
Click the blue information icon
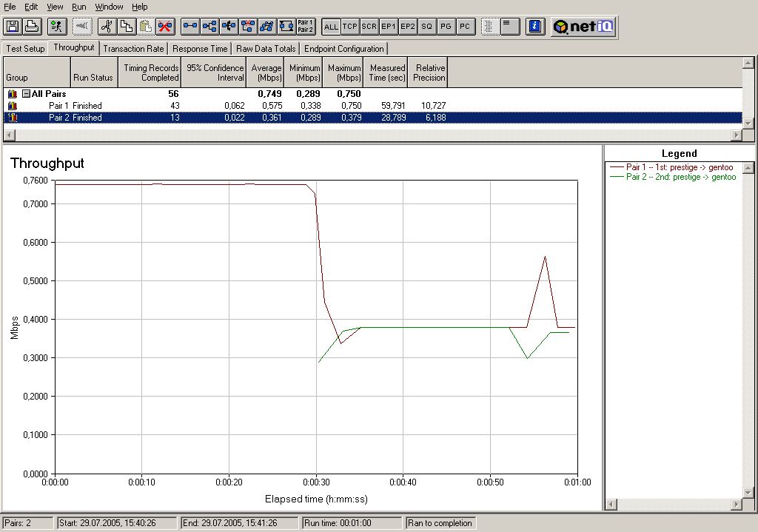tap(535, 26)
